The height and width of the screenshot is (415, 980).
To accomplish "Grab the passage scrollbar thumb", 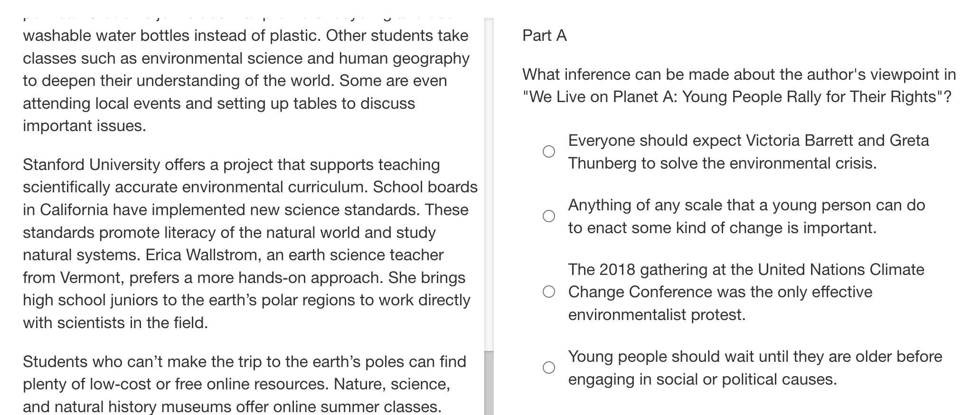I will pyautogui.click(x=489, y=383).
